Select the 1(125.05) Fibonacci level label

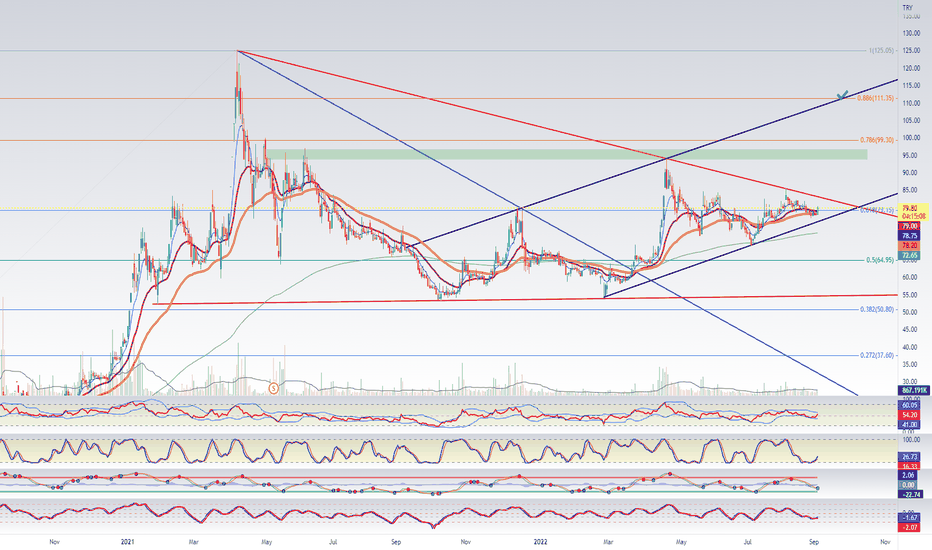[881, 51]
